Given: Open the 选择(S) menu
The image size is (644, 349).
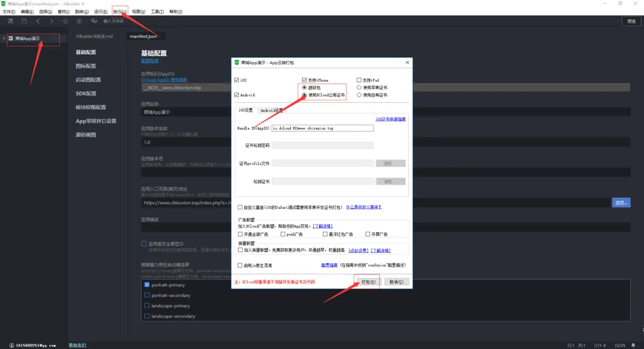Looking at the screenshot, I should pyautogui.click(x=46, y=11).
